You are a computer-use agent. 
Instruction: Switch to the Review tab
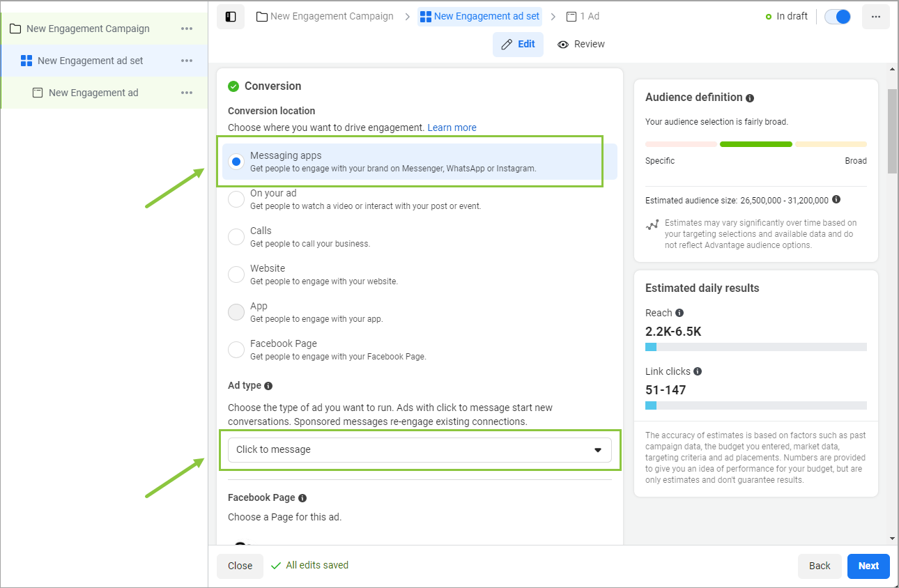point(581,44)
